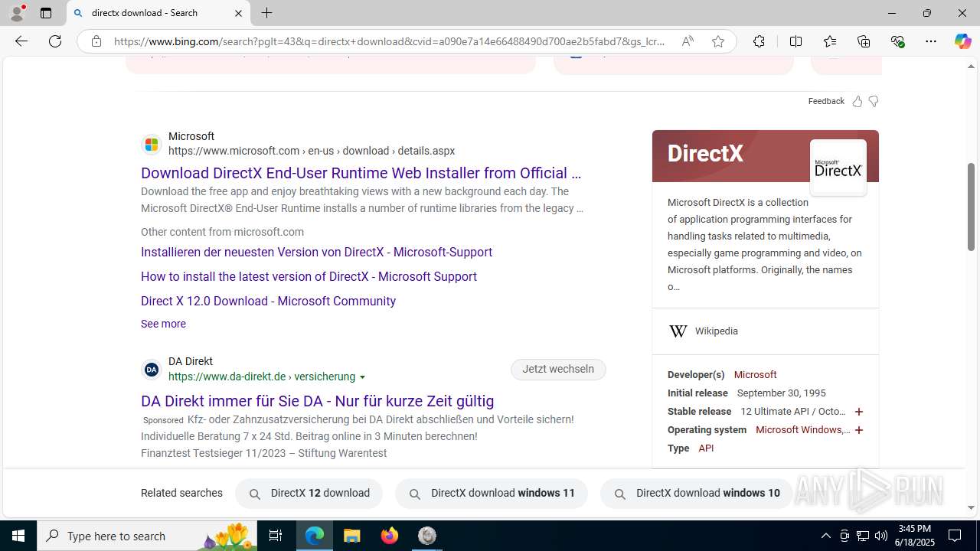Screen dimensions: 980x551
Task: Click the Microsoft site favicon
Action: click(152, 144)
